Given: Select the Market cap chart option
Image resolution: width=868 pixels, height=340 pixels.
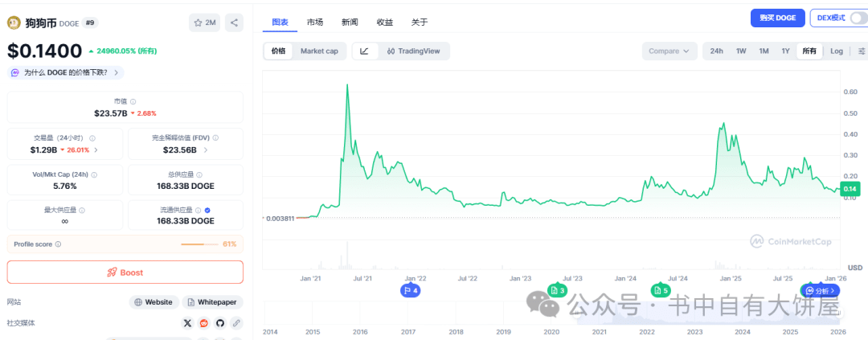Looking at the screenshot, I should 319,51.
